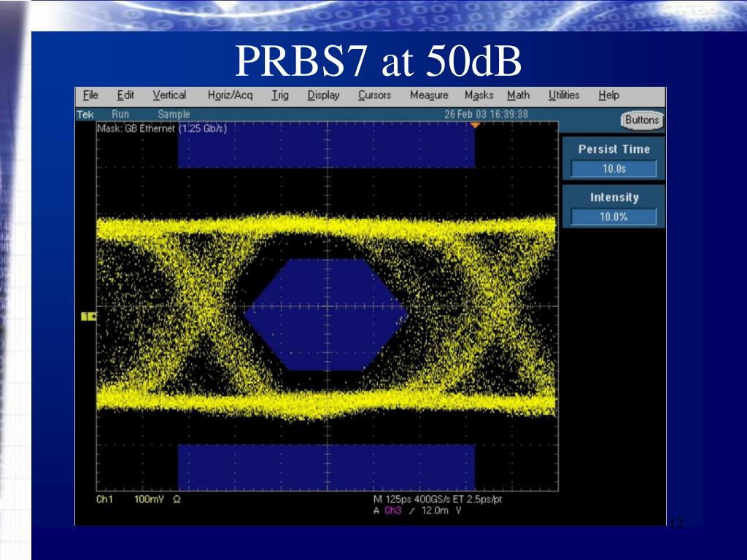
Task: Open the Measure menu
Action: click(429, 95)
